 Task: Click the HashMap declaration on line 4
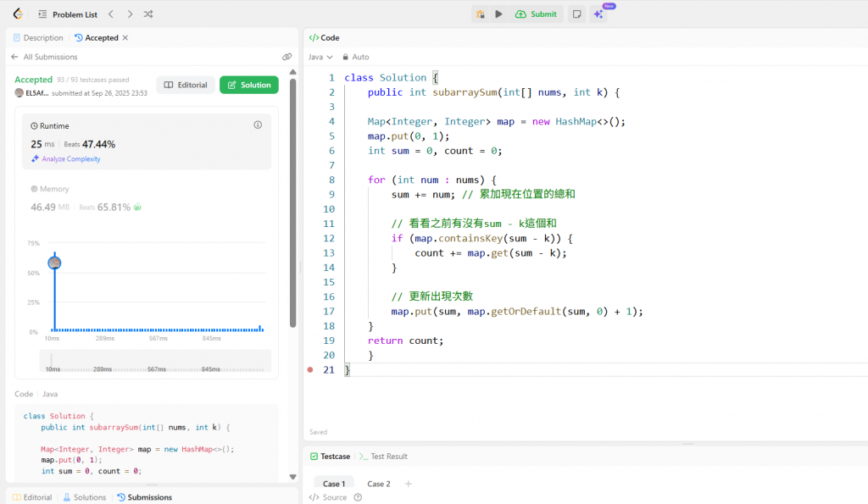pyautogui.click(x=496, y=122)
